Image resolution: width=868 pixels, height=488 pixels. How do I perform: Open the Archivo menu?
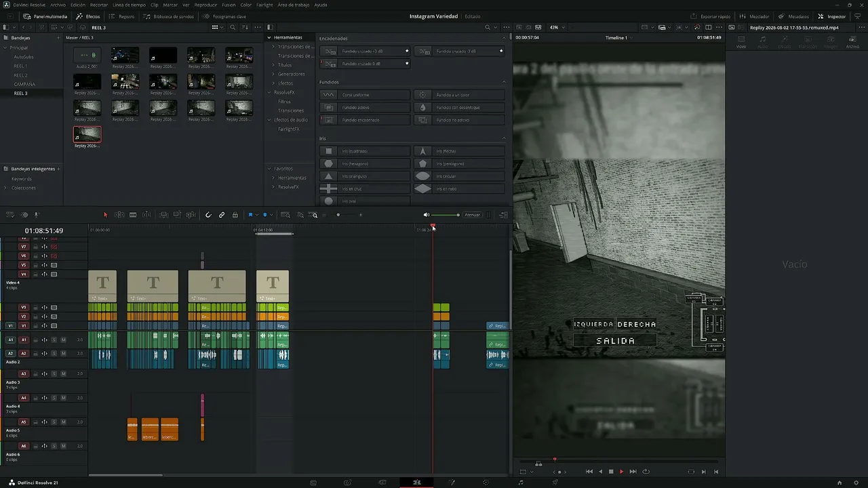pyautogui.click(x=58, y=5)
